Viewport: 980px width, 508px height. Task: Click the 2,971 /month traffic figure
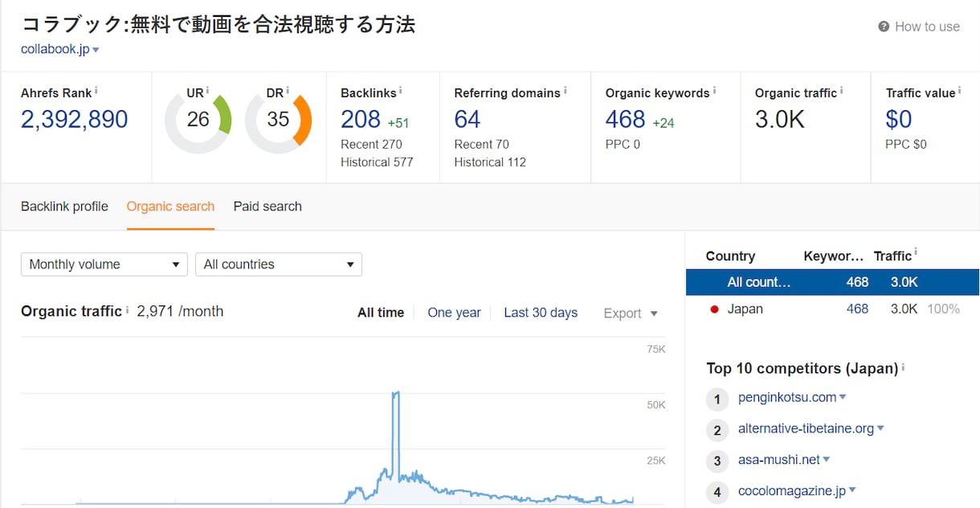(x=180, y=311)
